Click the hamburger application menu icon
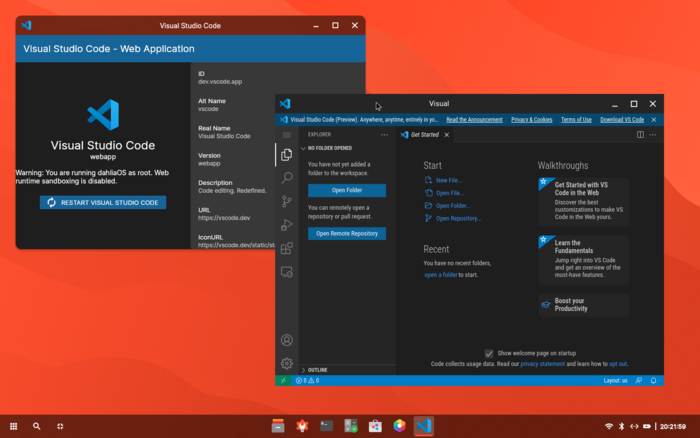 (x=287, y=134)
